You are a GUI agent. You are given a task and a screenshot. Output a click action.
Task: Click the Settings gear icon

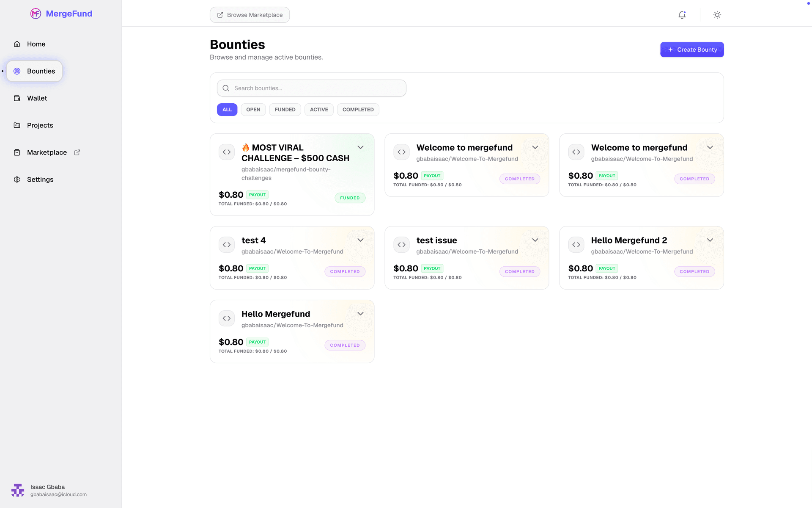[x=17, y=179]
